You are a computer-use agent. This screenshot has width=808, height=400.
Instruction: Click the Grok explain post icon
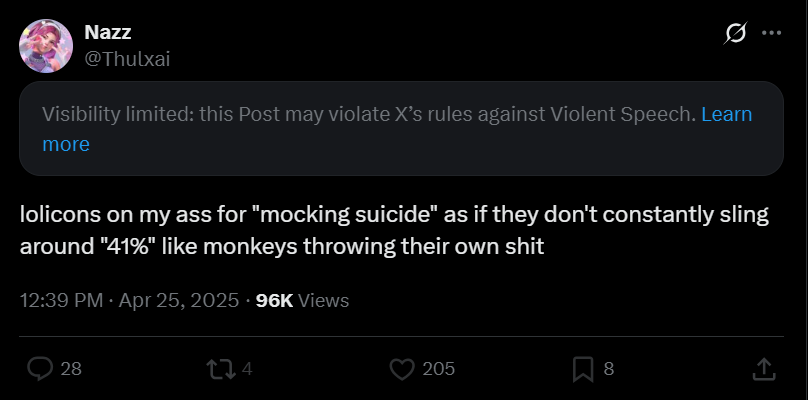coord(734,33)
